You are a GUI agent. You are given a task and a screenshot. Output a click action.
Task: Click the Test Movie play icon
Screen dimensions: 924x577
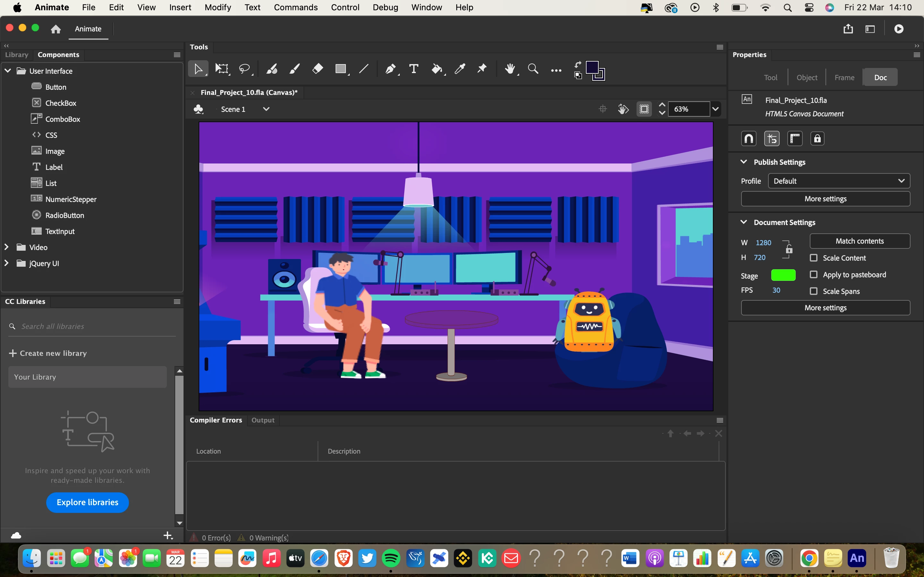click(x=899, y=29)
